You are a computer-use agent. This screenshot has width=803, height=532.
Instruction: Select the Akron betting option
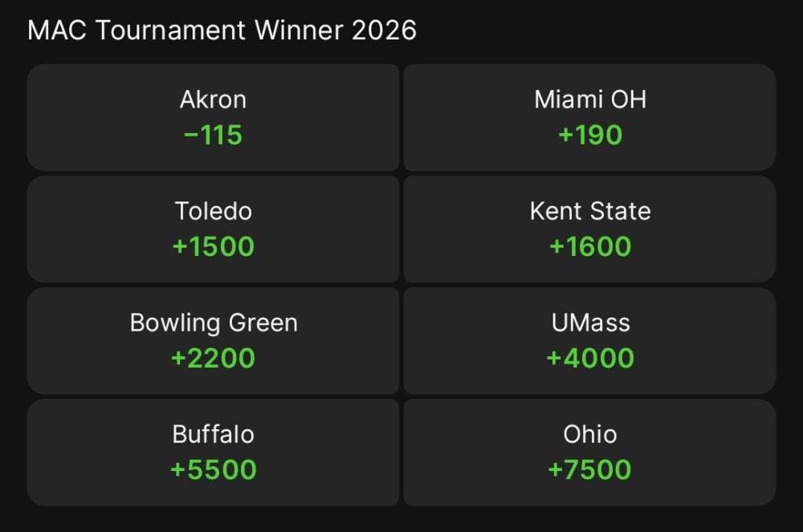click(x=213, y=117)
